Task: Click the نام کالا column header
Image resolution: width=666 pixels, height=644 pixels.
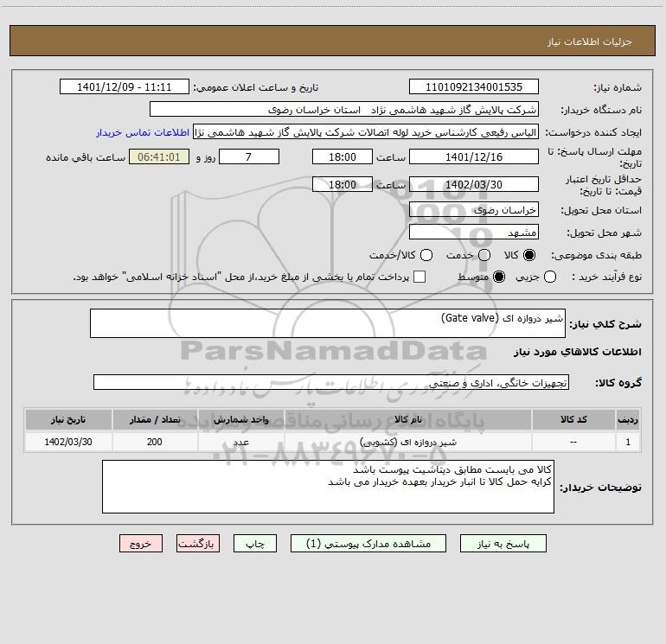Action: (x=408, y=419)
